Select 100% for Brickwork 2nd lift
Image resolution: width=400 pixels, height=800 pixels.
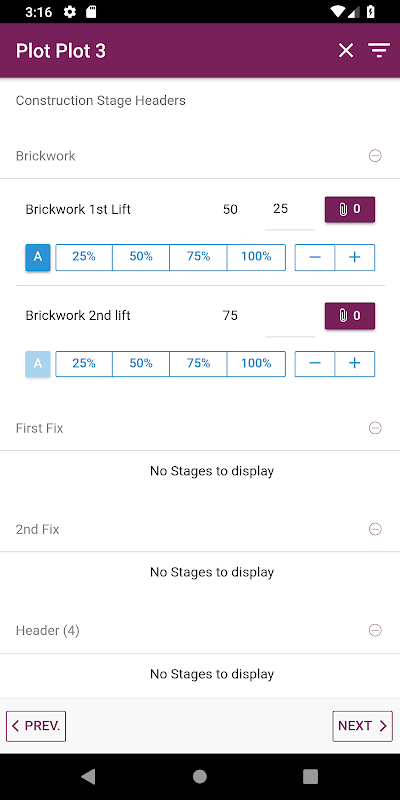(x=256, y=364)
